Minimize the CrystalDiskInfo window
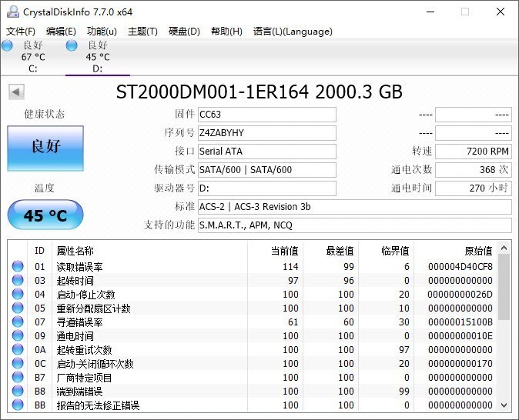The image size is (519, 420). click(430, 12)
